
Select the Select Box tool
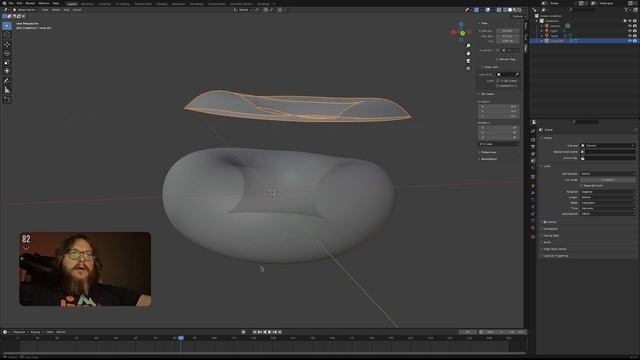7,26
